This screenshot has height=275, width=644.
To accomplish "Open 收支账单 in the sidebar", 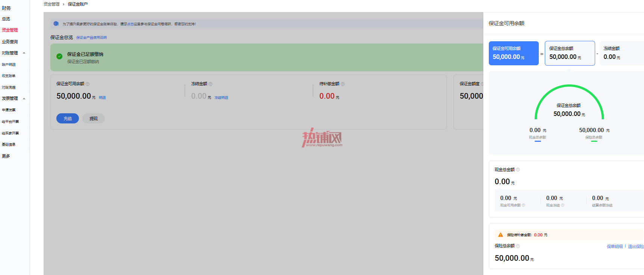I will tap(9, 76).
